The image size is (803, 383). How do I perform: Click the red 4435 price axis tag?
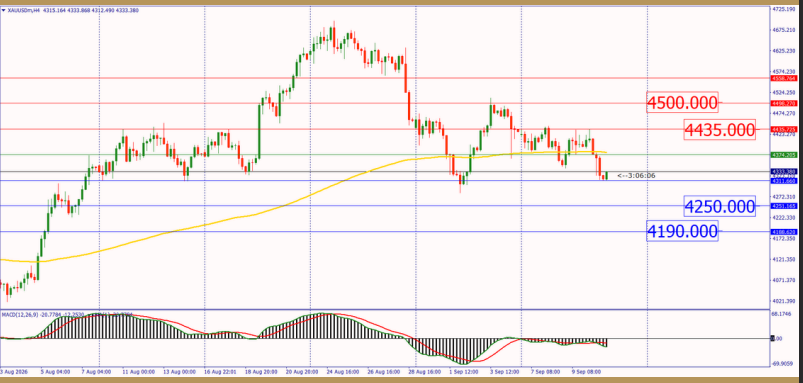[x=784, y=129]
